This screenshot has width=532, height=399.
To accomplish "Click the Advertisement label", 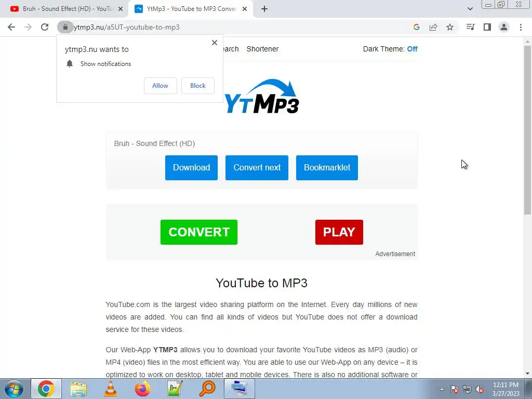I will pyautogui.click(x=395, y=254).
